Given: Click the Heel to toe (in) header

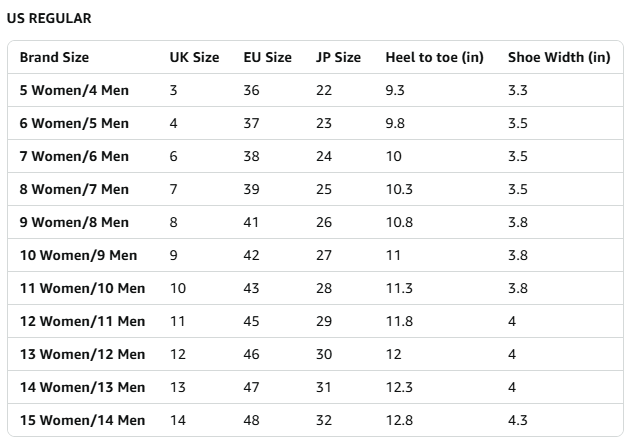Looking at the screenshot, I should (434, 57).
